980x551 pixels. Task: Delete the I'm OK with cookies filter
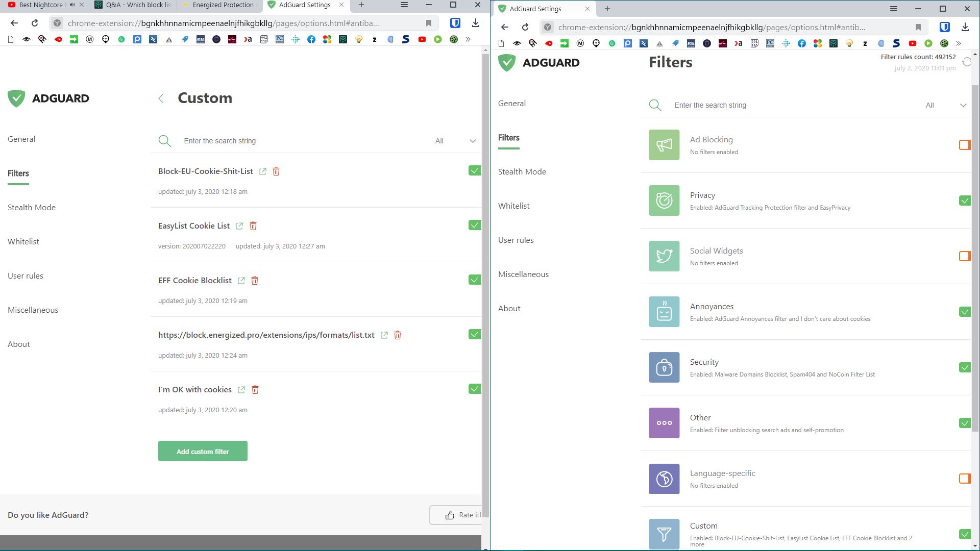pos(255,390)
